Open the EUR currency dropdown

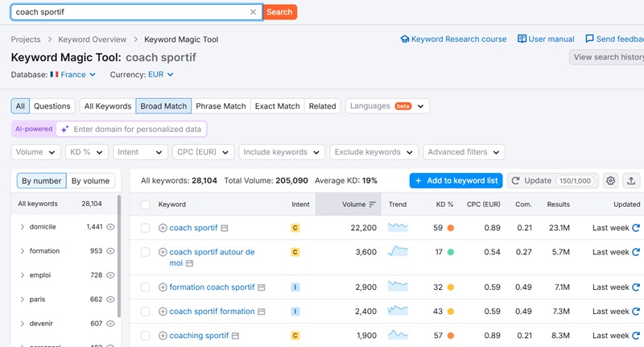click(x=160, y=74)
